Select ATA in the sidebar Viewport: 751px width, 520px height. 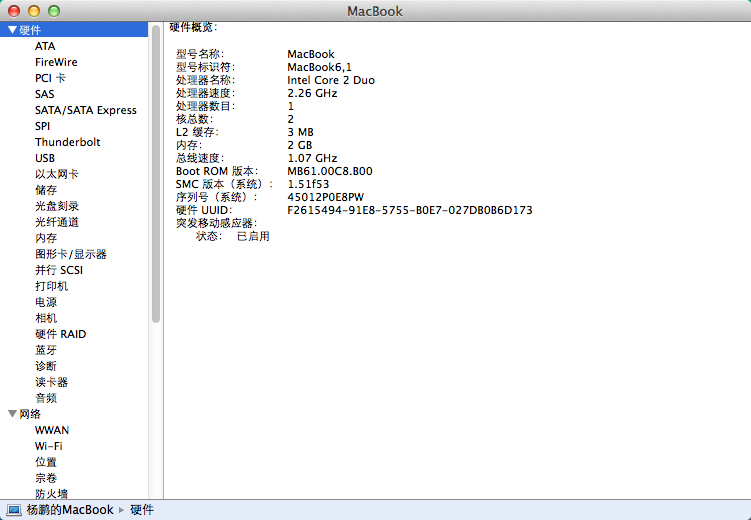tap(45, 46)
